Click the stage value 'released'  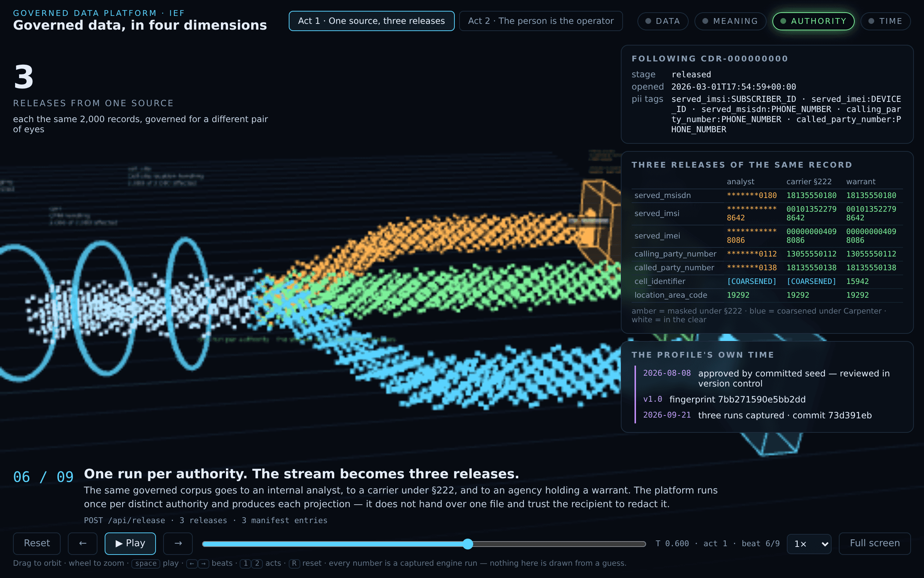(x=691, y=74)
